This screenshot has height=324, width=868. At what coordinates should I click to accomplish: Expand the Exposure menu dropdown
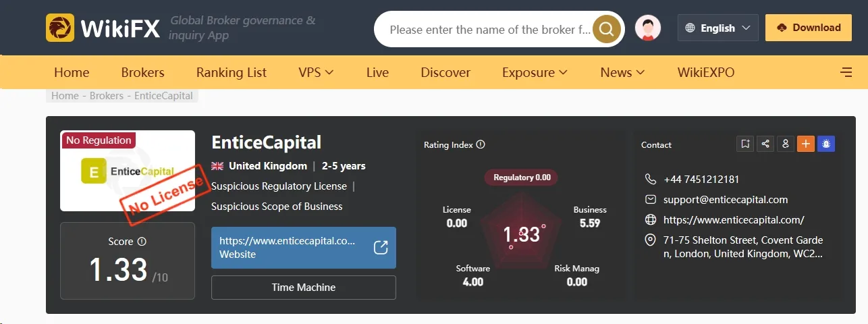click(x=535, y=72)
